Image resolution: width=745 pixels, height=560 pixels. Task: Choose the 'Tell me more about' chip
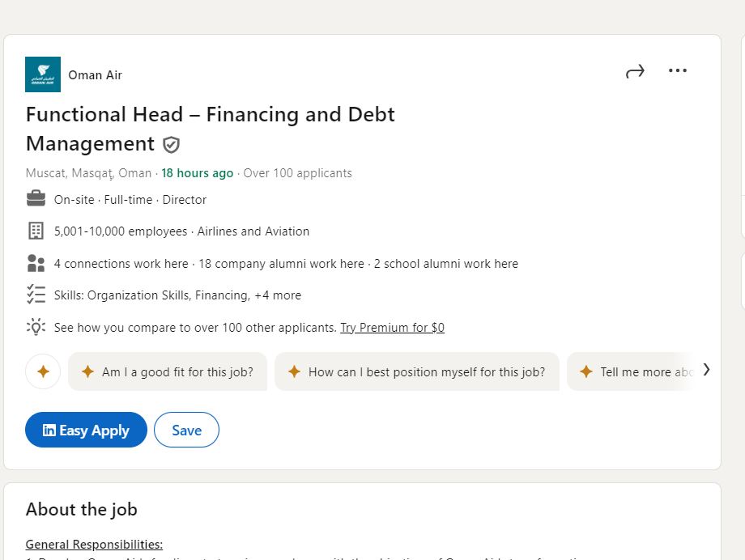(632, 371)
